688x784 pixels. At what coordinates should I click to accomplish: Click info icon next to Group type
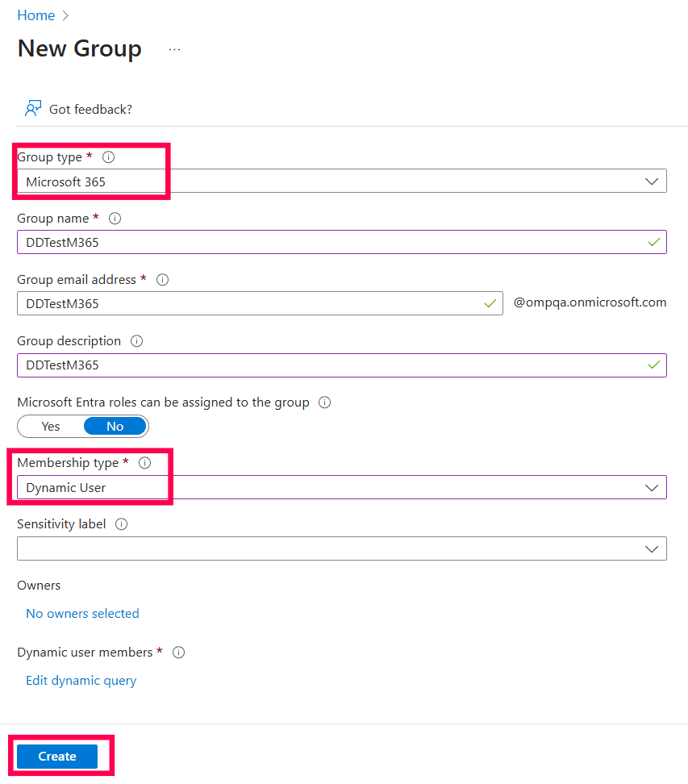click(109, 157)
